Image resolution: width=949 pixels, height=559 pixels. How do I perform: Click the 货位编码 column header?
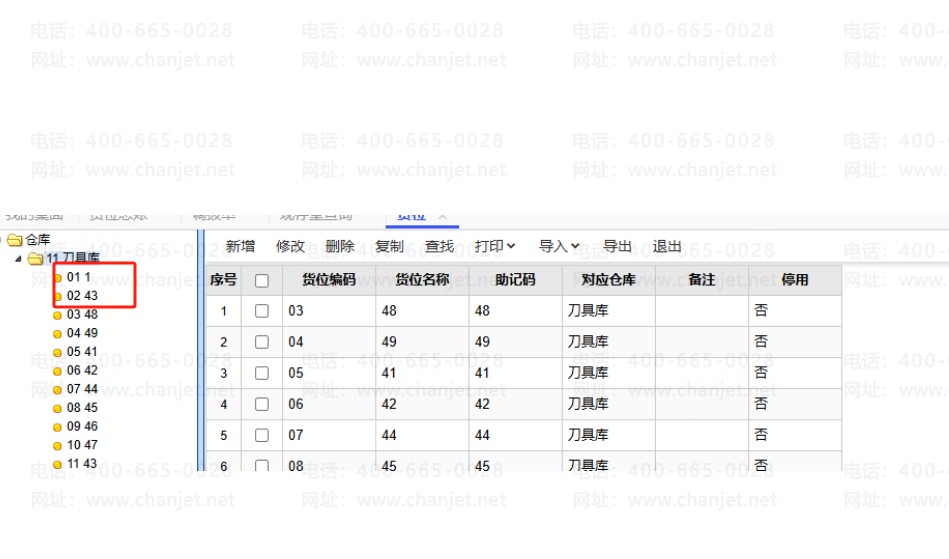click(x=328, y=280)
